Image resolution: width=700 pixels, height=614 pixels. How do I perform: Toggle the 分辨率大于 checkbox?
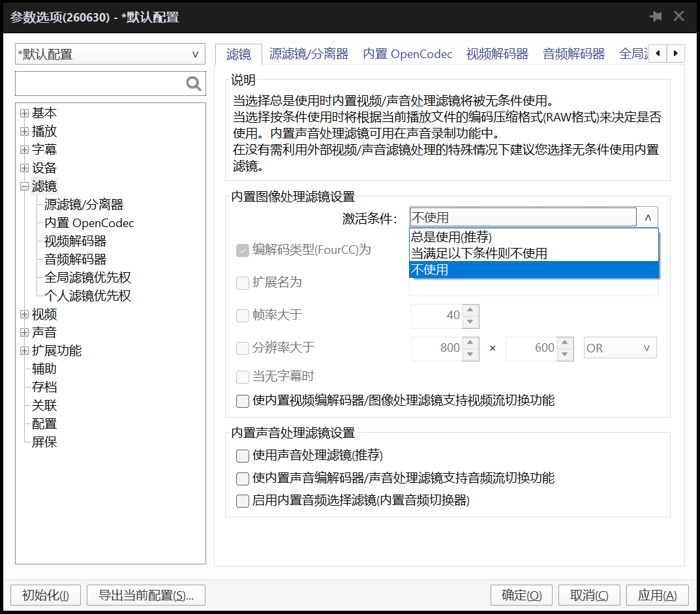(x=243, y=348)
